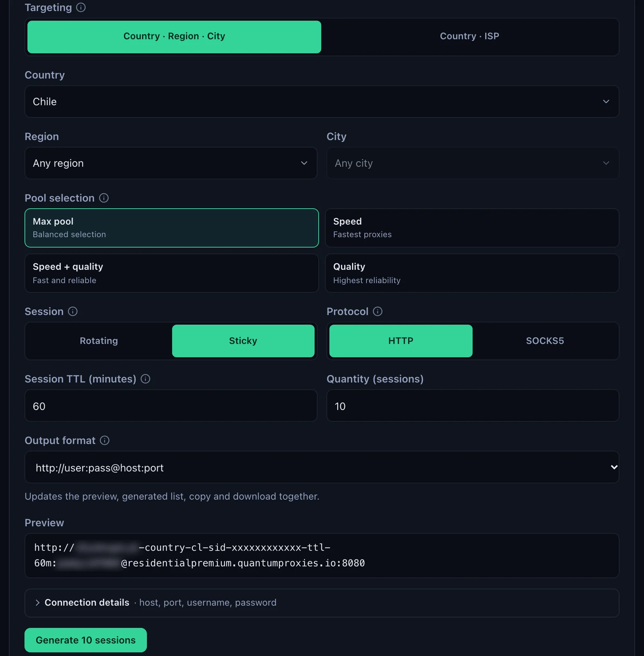Choose the Speed + quality pool
This screenshot has width=644, height=656.
click(x=171, y=273)
